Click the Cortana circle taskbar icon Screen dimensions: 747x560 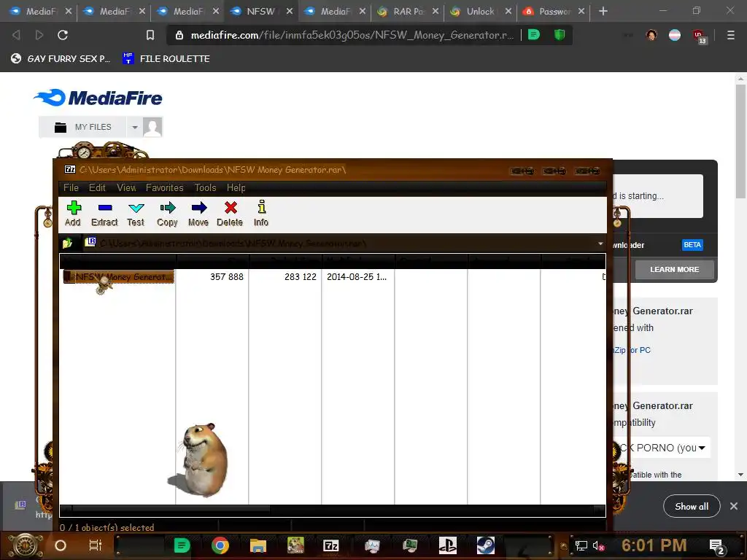pyautogui.click(x=61, y=545)
